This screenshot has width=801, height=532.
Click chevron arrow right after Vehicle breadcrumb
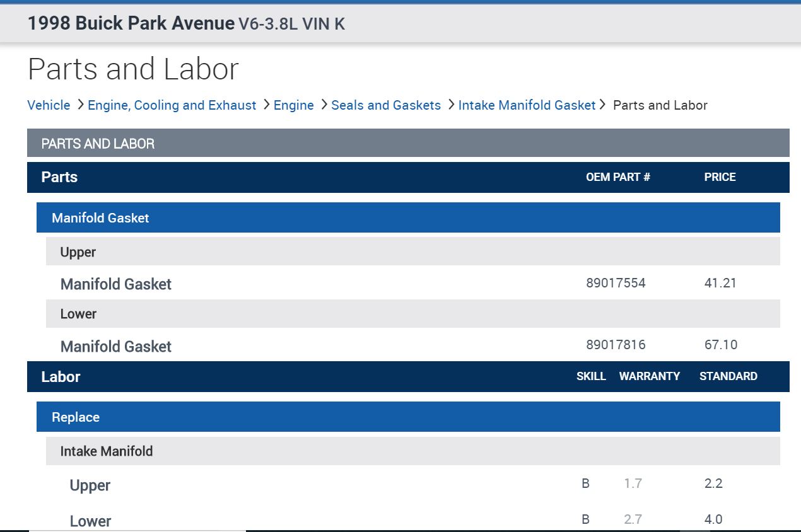[x=80, y=105]
